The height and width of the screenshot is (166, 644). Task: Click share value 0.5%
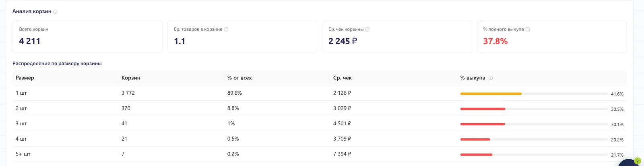point(233,139)
